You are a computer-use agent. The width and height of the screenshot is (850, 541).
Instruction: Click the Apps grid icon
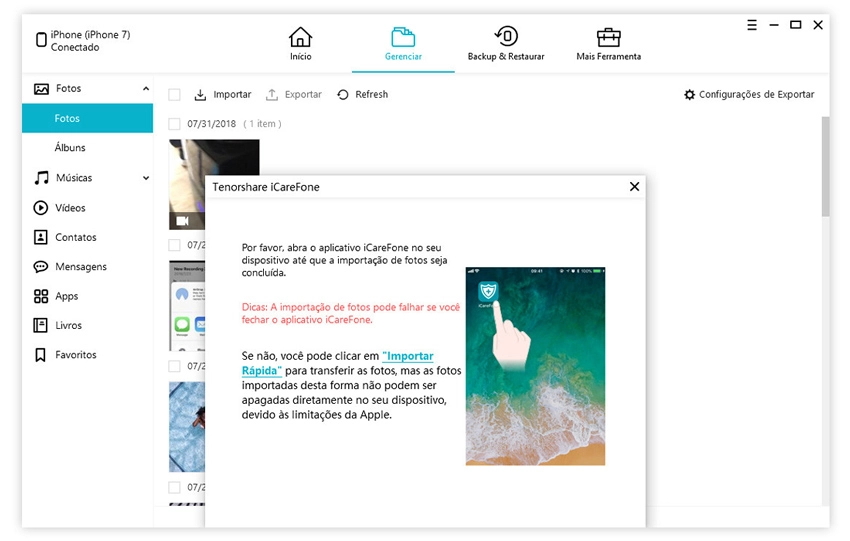click(41, 296)
